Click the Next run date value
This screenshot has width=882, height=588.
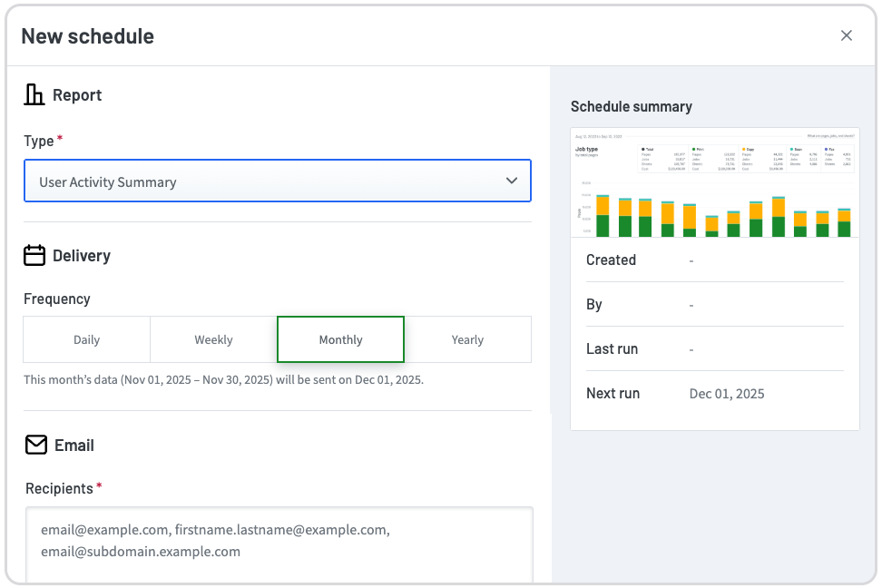pos(727,394)
